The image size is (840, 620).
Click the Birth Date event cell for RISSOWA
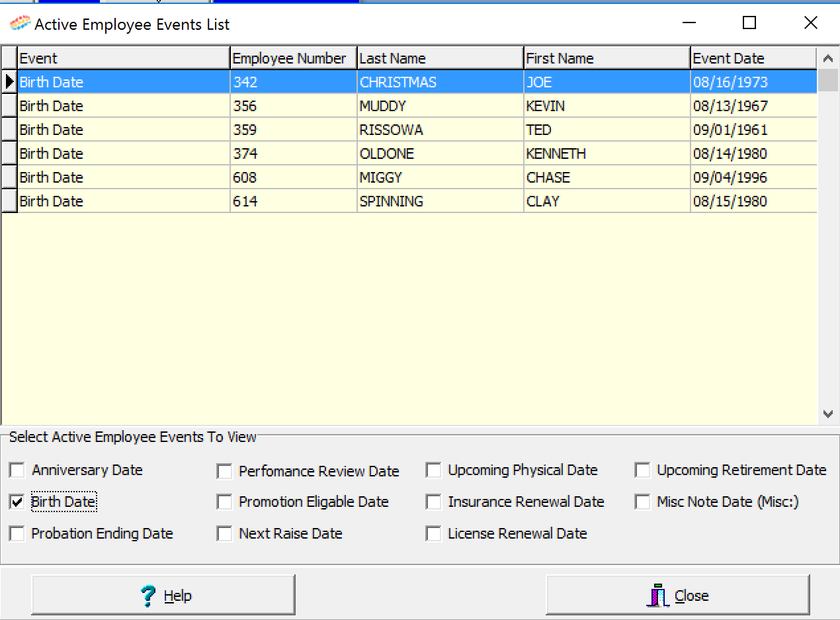point(124,130)
